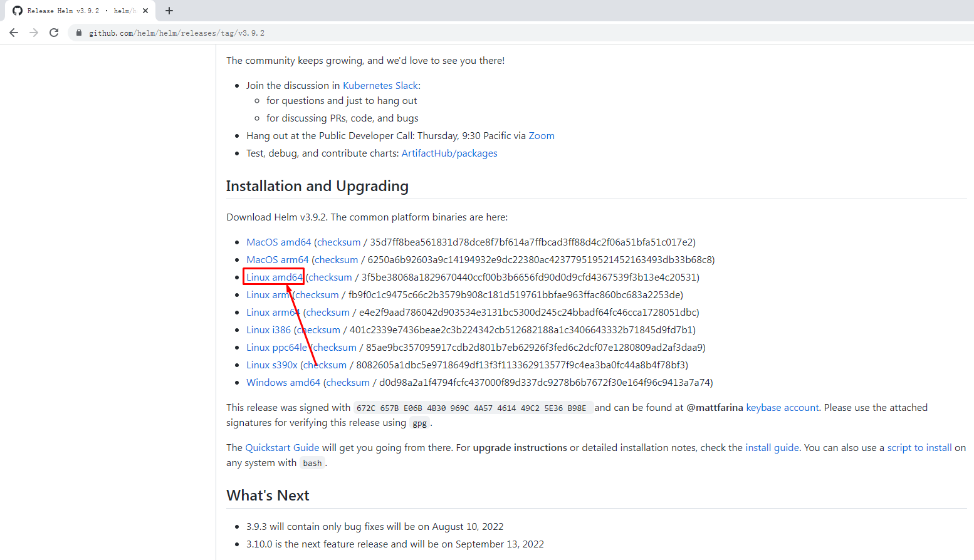The image size is (974, 560).
Task: Click the 3.10.0 September 13, 2022 bullet
Action: click(395, 544)
